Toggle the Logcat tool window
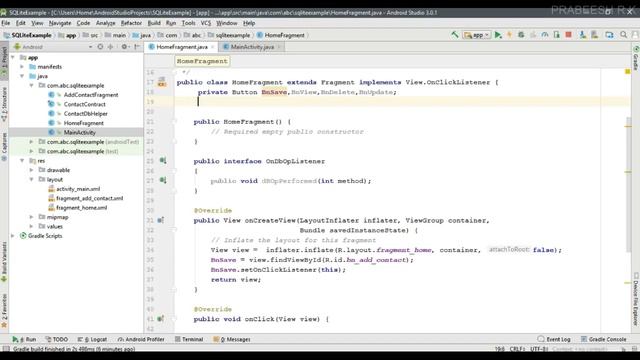Screen dimensions: 640x360 [92, 339]
